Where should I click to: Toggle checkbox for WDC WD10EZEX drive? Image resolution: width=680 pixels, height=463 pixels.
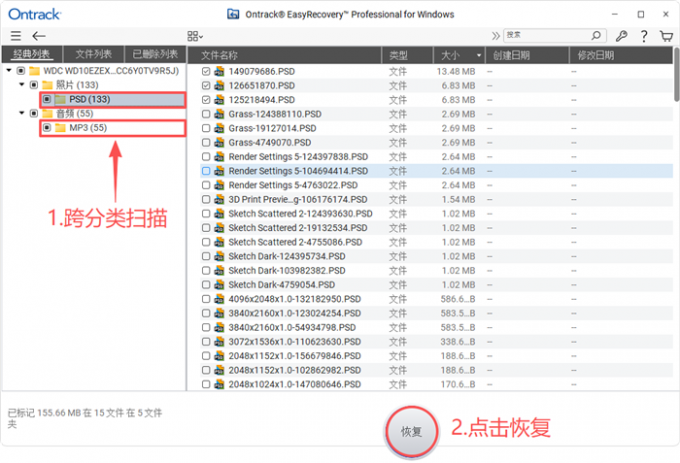click(x=20, y=71)
